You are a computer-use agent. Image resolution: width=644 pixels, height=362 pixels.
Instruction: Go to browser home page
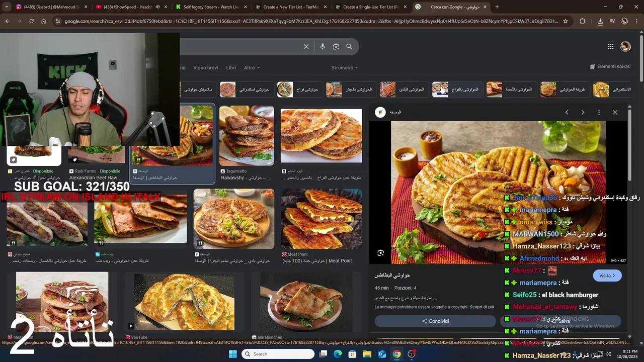[x=44, y=21]
